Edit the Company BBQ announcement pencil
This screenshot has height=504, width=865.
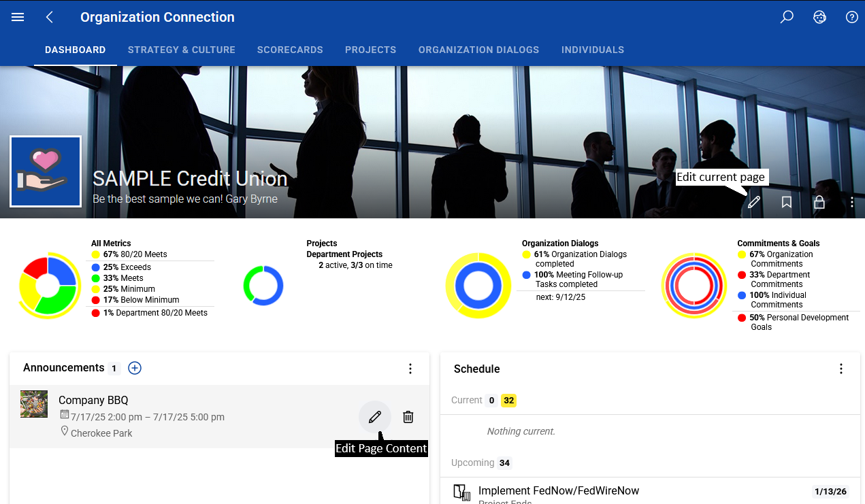coord(375,417)
